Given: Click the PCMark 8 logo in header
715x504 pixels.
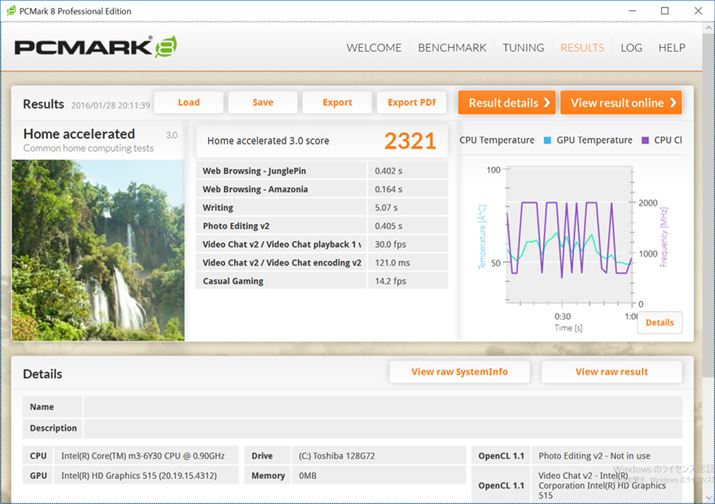Looking at the screenshot, I should click(x=96, y=47).
